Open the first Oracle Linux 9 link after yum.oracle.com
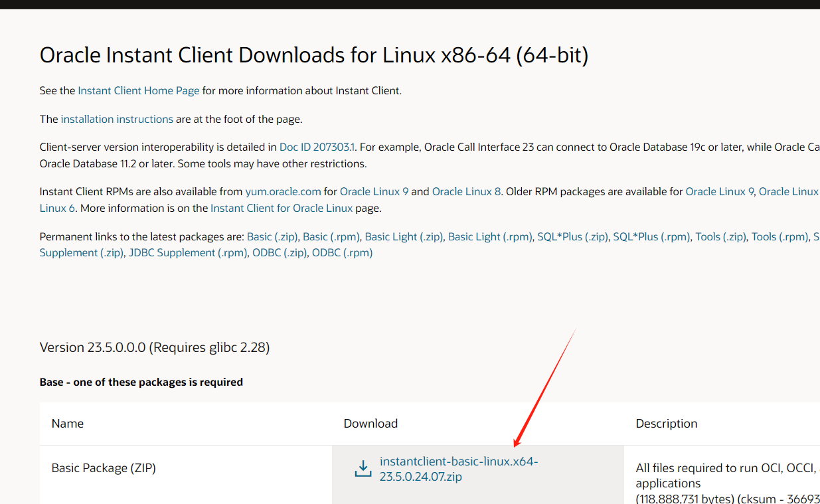 click(x=374, y=191)
